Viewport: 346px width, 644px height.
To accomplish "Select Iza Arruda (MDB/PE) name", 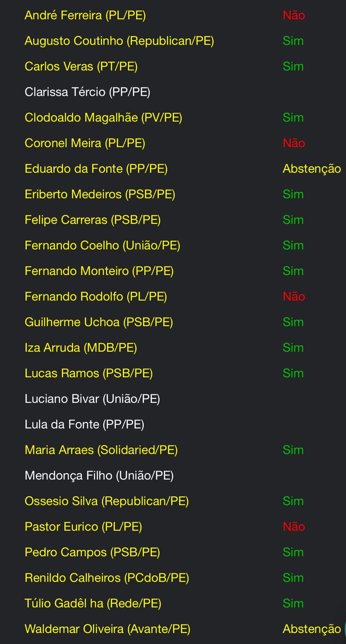I will pyautogui.click(x=81, y=348).
